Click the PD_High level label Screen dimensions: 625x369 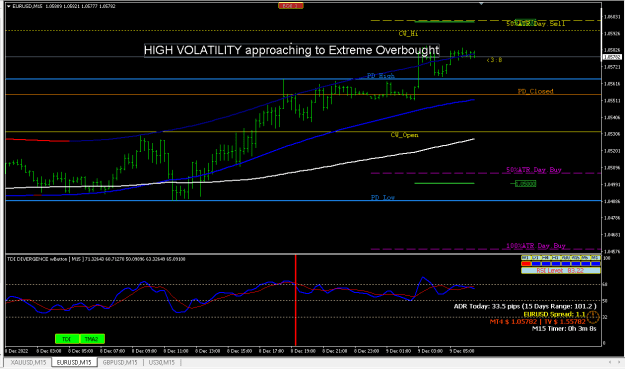pyautogui.click(x=381, y=76)
